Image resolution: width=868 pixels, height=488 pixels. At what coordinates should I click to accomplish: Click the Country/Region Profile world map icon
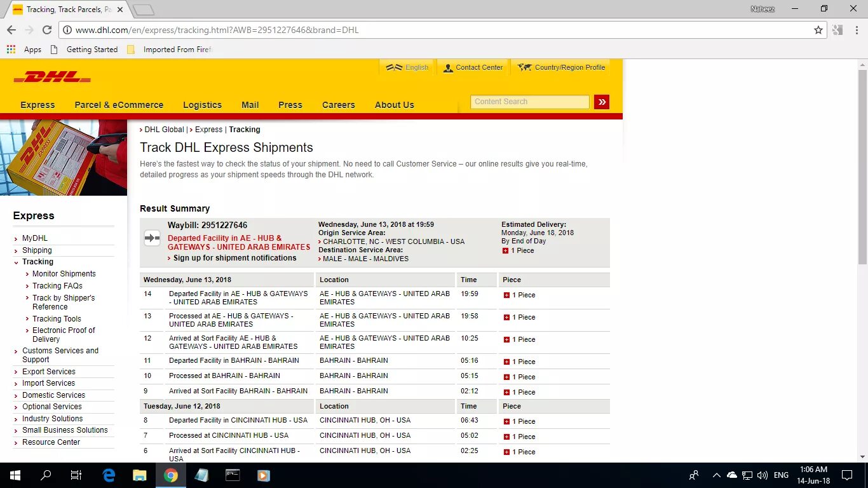pyautogui.click(x=524, y=67)
